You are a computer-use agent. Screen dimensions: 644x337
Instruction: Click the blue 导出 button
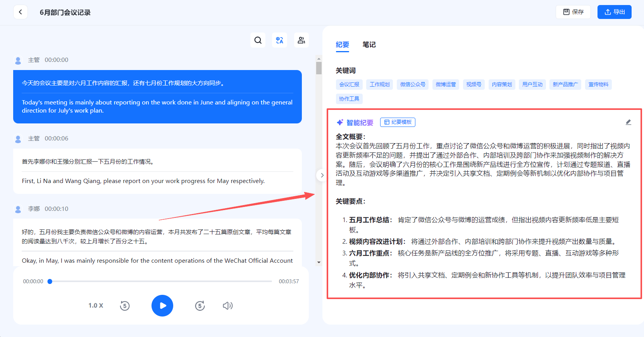pyautogui.click(x=614, y=12)
